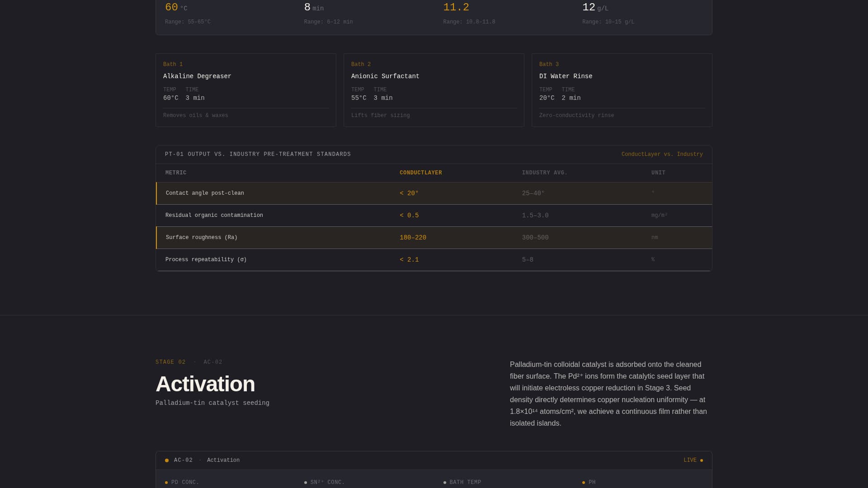
Task: Select the SN²⁺ CONC. legend dot
Action: pyautogui.click(x=306, y=483)
